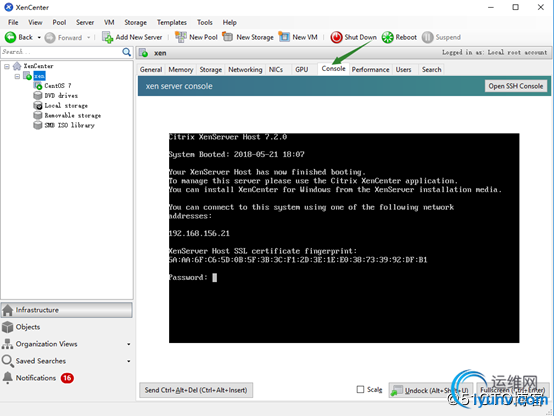Select the CentOS 7 virtual machine
The height and width of the screenshot is (416, 554).
tap(58, 86)
